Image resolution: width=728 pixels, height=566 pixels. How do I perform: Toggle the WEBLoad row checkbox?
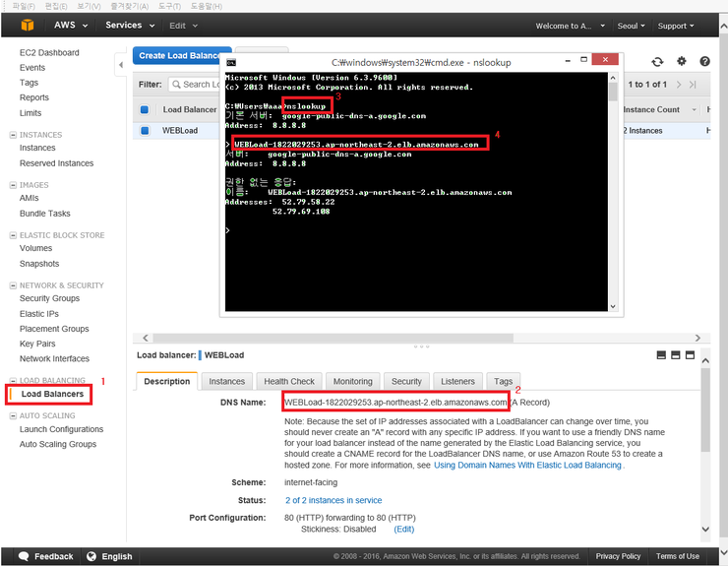[145, 130]
